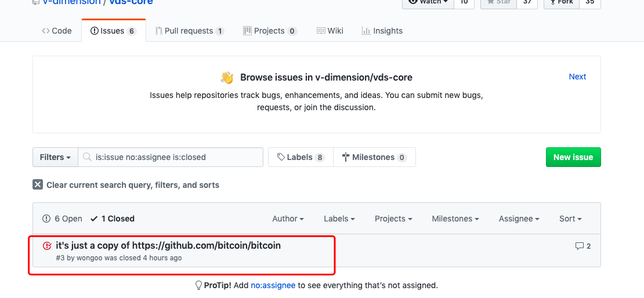This screenshot has height=298, width=644.
Task: Click the comment count icon showing 2
Action: click(580, 246)
